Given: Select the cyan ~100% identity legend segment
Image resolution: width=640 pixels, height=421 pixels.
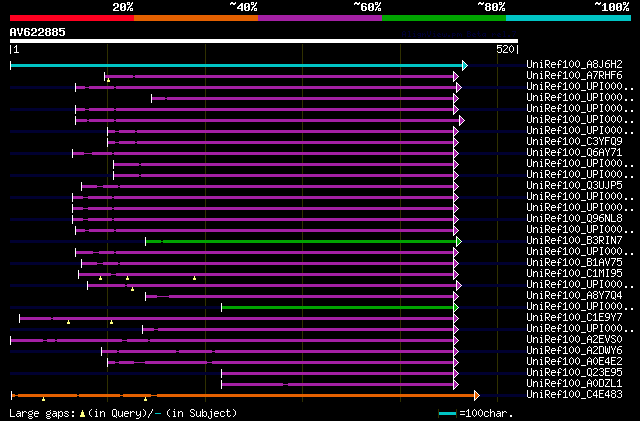Looking at the screenshot, I should 569,18.
